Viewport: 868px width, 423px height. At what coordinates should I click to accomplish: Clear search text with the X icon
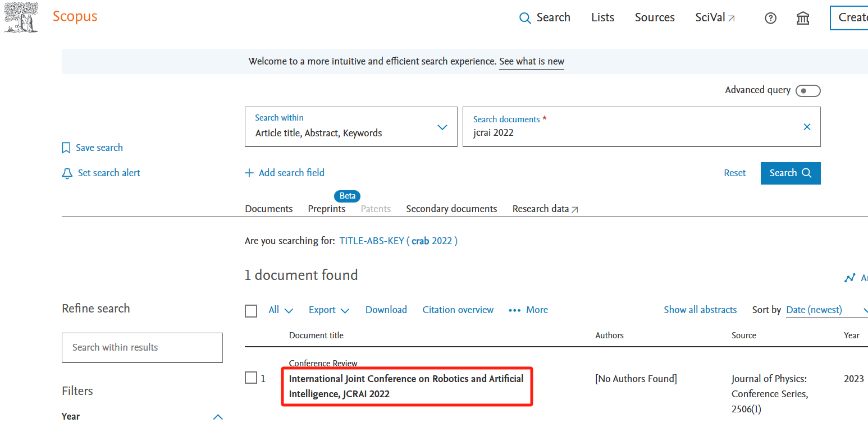[807, 127]
